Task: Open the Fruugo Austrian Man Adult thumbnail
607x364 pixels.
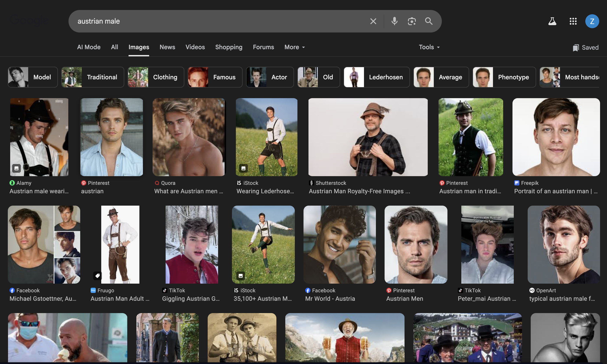Action: pyautogui.click(x=120, y=245)
